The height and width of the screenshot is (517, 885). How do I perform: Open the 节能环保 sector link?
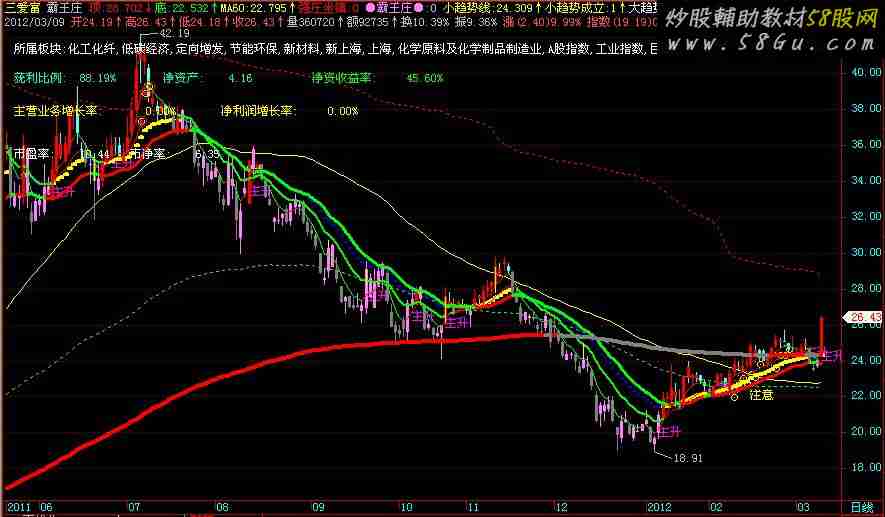click(x=253, y=49)
